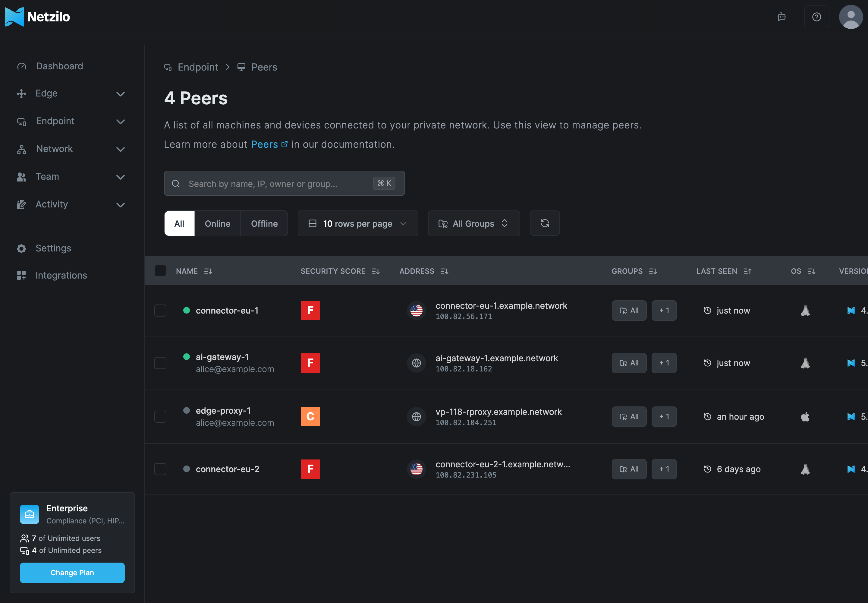The image size is (868, 603).
Task: Click the F security score badge for ai-gateway-1
Action: [x=310, y=363]
